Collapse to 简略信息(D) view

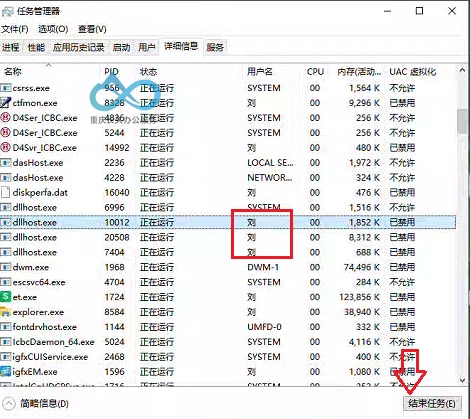point(36,404)
